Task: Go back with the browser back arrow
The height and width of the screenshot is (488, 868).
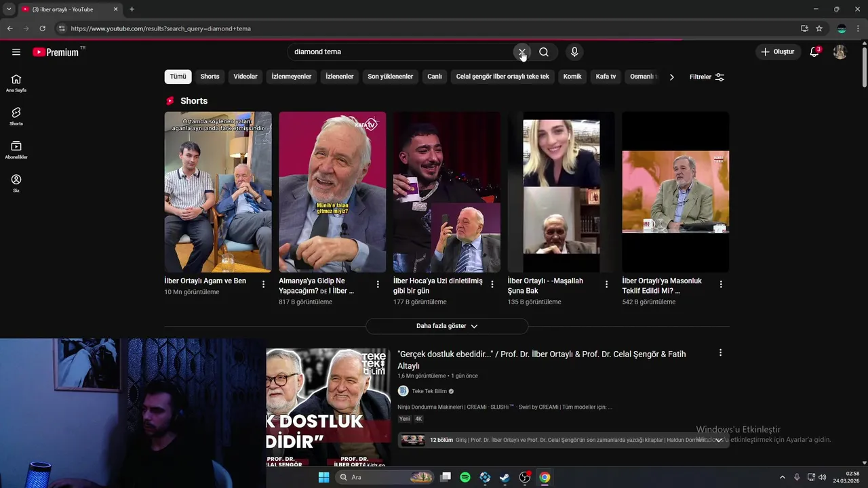Action: click(x=9, y=28)
